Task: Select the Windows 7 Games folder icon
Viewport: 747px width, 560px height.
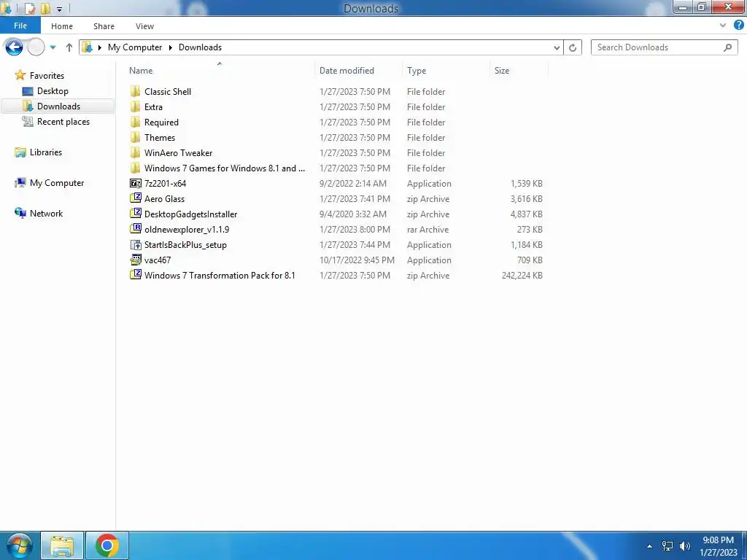Action: coord(135,168)
